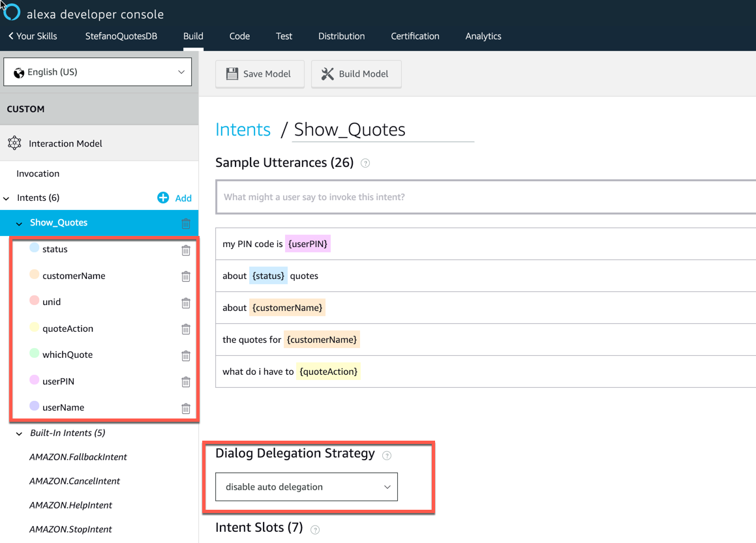Open AMAZON.HelpIntent in sidebar
This screenshot has width=756, height=543.
tap(70, 505)
